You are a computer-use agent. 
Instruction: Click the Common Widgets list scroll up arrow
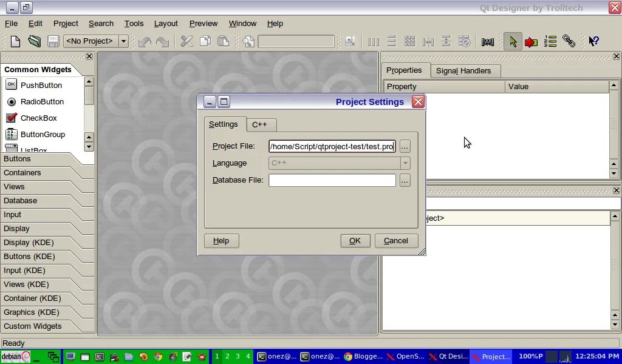(x=89, y=81)
